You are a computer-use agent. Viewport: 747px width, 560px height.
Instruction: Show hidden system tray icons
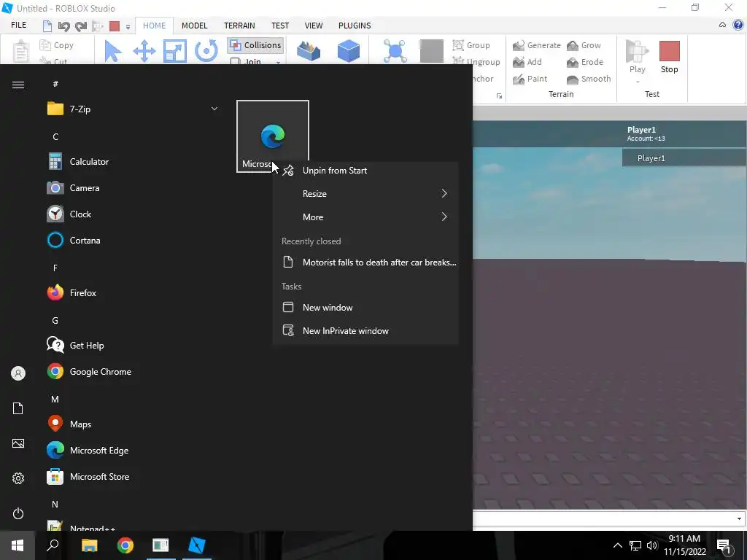(x=617, y=545)
